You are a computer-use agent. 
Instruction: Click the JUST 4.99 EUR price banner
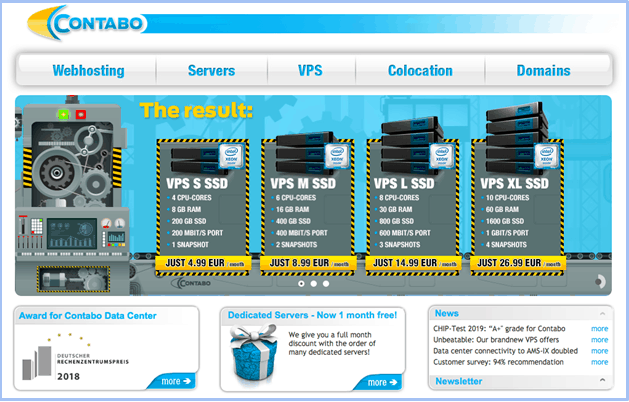coord(203,263)
